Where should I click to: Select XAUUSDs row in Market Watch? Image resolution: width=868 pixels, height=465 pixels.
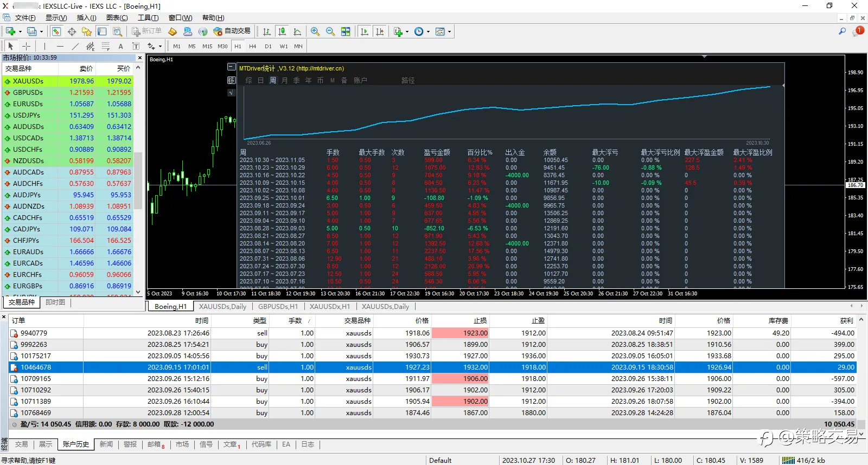(x=68, y=81)
